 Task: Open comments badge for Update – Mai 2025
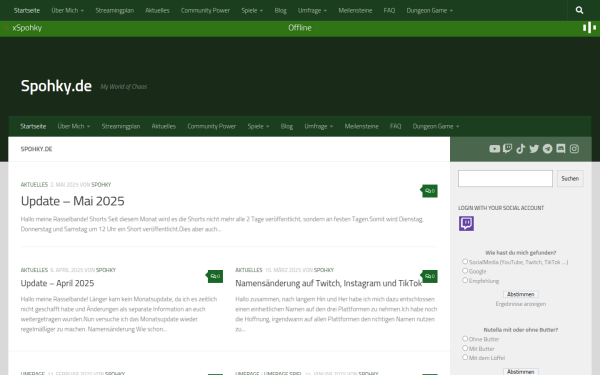coord(430,191)
